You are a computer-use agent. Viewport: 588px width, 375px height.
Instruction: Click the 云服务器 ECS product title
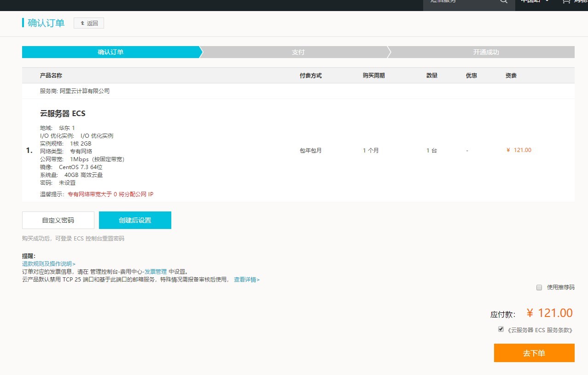click(63, 114)
